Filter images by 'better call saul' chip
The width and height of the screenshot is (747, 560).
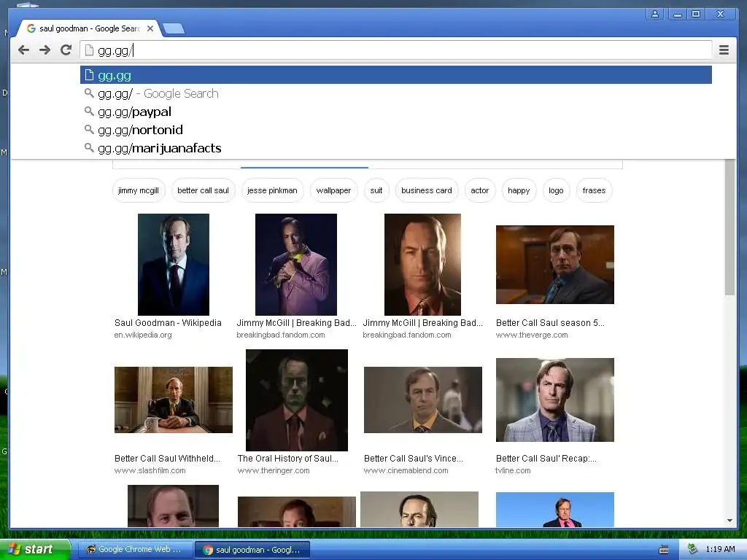[x=203, y=190]
